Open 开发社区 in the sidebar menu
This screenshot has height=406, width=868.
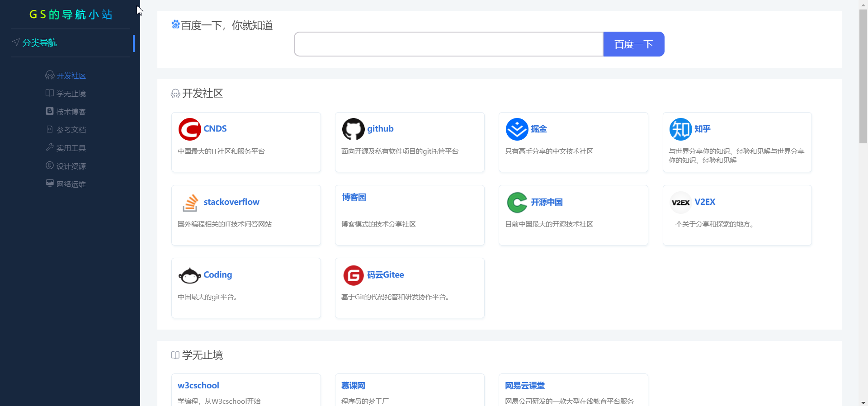(71, 76)
